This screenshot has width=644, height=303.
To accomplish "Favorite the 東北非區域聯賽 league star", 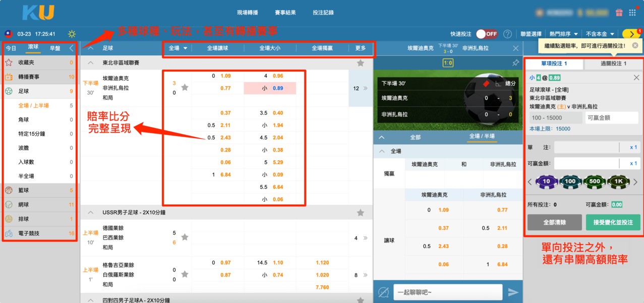I will [x=360, y=63].
